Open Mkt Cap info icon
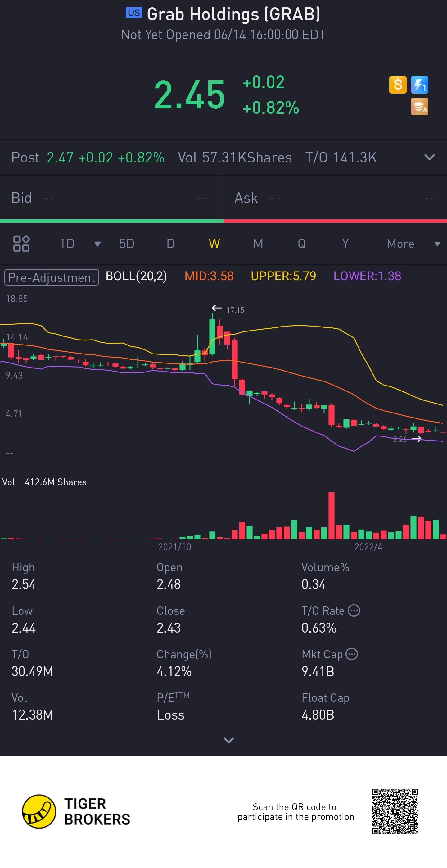447x868 pixels. pos(352,654)
